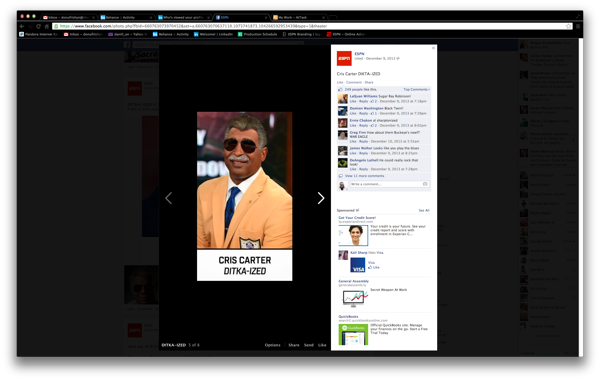Image resolution: width=600 pixels, height=380 pixels.
Task: Open the ESPN Branding bookmark
Action: pyautogui.click(x=301, y=34)
